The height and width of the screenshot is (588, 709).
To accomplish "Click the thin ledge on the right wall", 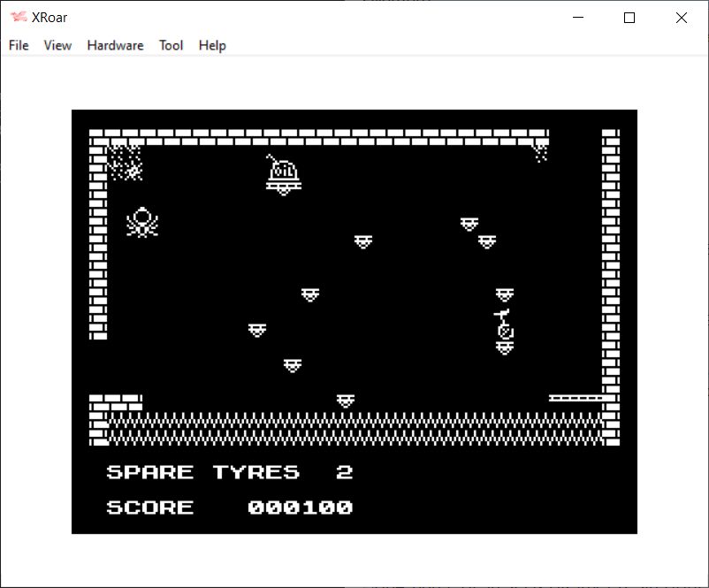I will (575, 398).
